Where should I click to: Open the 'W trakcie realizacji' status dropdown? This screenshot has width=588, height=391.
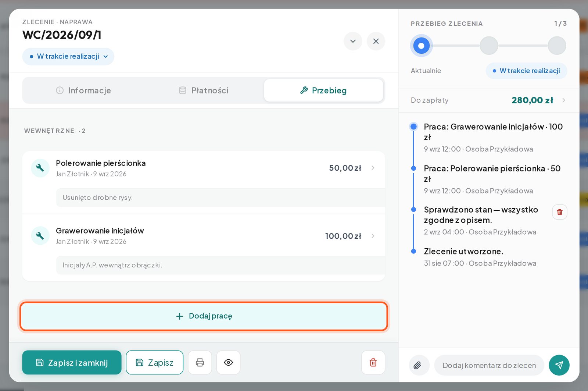(x=68, y=56)
